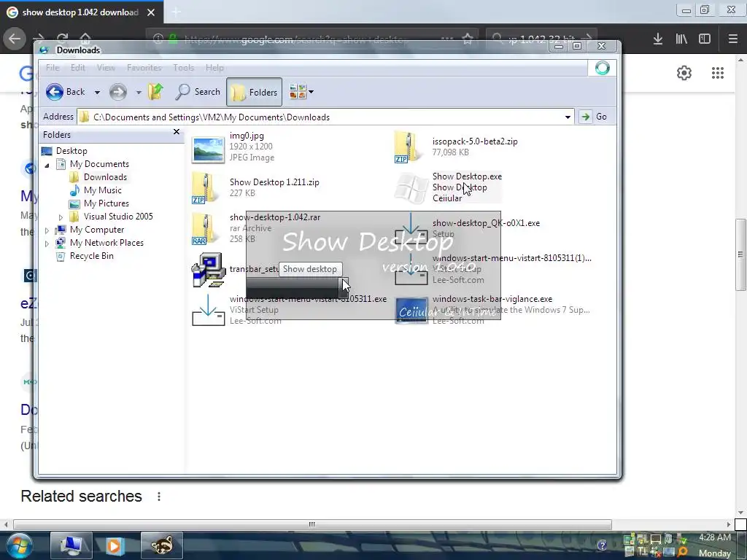Viewport: 747px width, 560px height.
Task: Select the Downloads folder in the tree
Action: [105, 177]
